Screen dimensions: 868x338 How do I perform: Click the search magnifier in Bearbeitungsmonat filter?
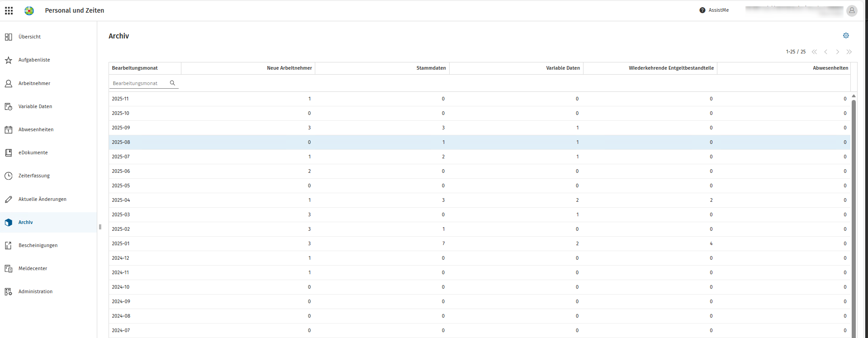(x=172, y=83)
